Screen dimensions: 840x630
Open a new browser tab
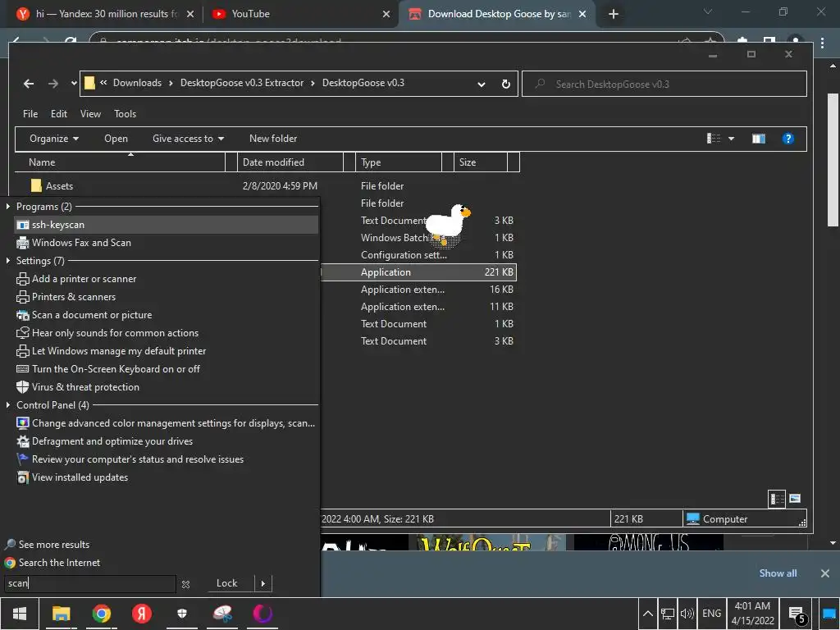pyautogui.click(x=614, y=14)
